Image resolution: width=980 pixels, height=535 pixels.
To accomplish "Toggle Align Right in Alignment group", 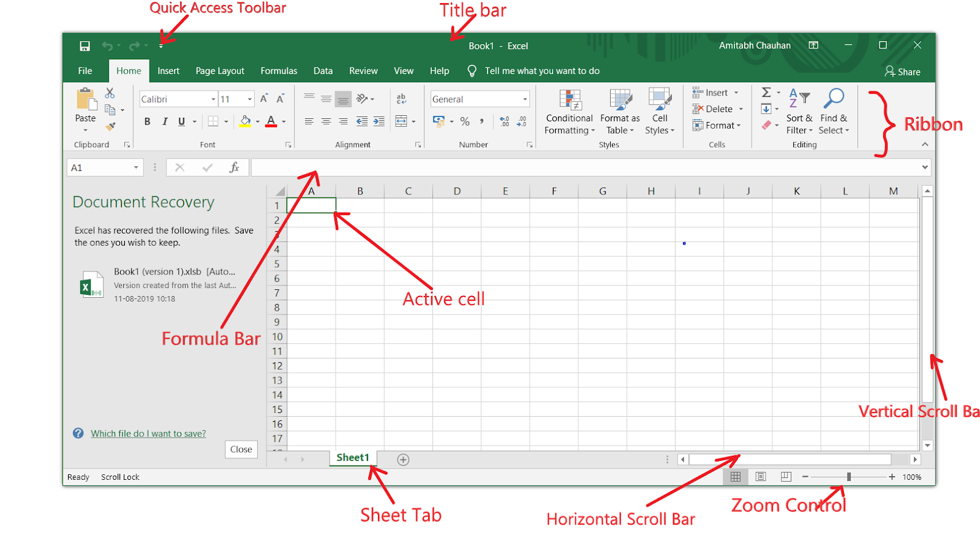I will 344,121.
